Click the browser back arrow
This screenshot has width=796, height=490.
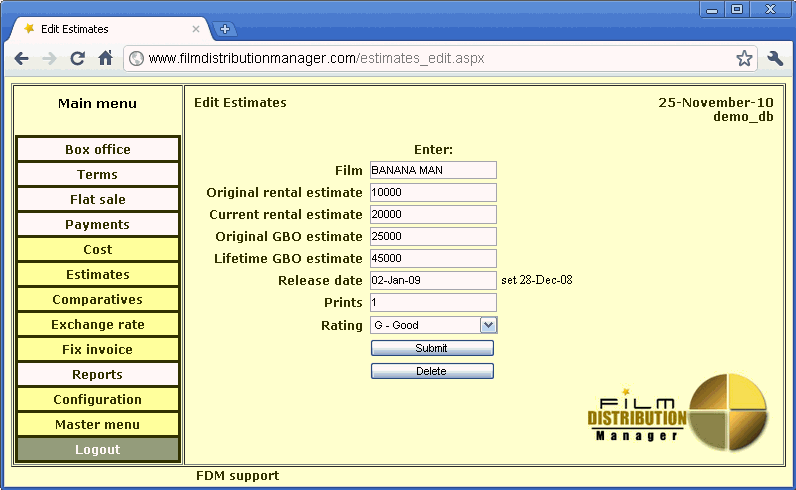(x=22, y=59)
